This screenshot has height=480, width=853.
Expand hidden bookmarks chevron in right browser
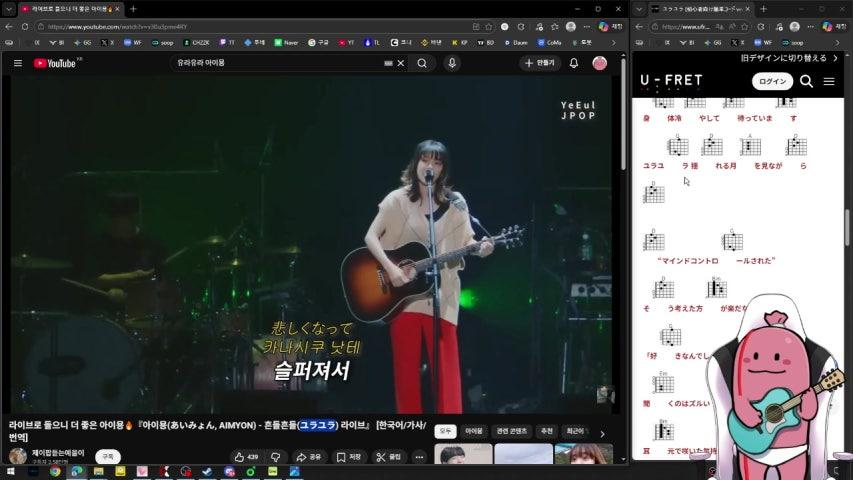click(835, 43)
